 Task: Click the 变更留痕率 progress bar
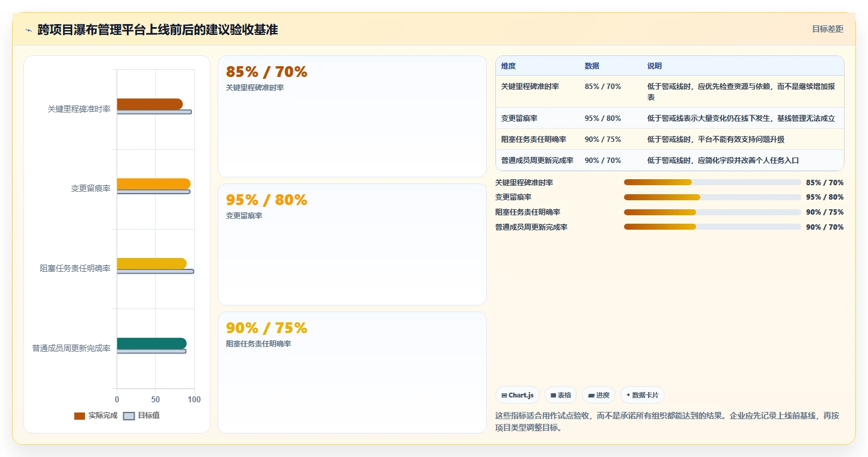[712, 197]
